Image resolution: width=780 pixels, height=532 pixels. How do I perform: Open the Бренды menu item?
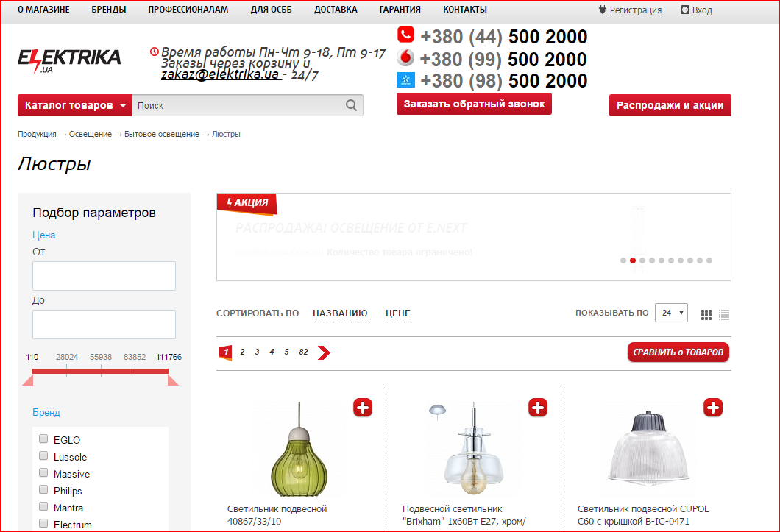click(109, 10)
